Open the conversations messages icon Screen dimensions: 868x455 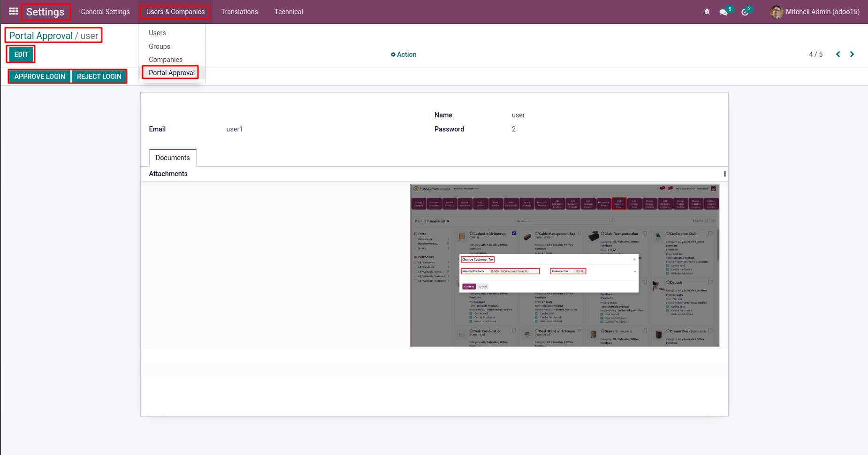point(723,12)
